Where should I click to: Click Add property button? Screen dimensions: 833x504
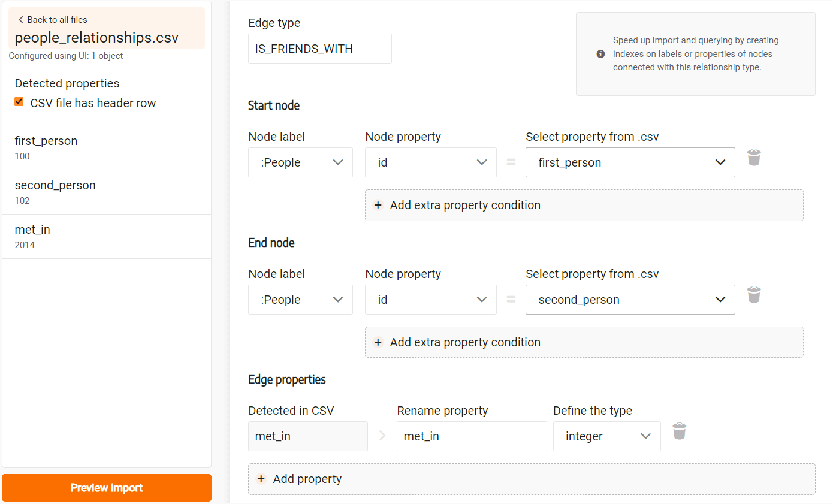click(x=532, y=479)
